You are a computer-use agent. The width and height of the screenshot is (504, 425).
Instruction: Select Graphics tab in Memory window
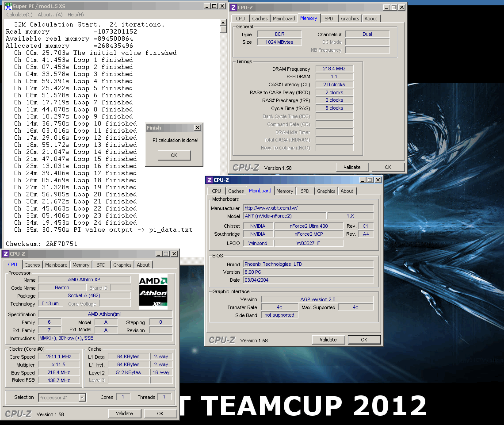click(350, 19)
